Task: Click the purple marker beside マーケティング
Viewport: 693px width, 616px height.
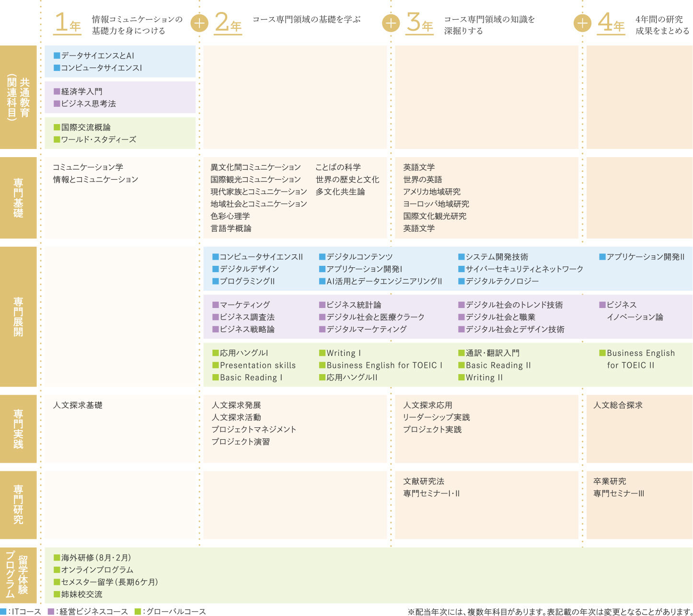Action: 216,305
